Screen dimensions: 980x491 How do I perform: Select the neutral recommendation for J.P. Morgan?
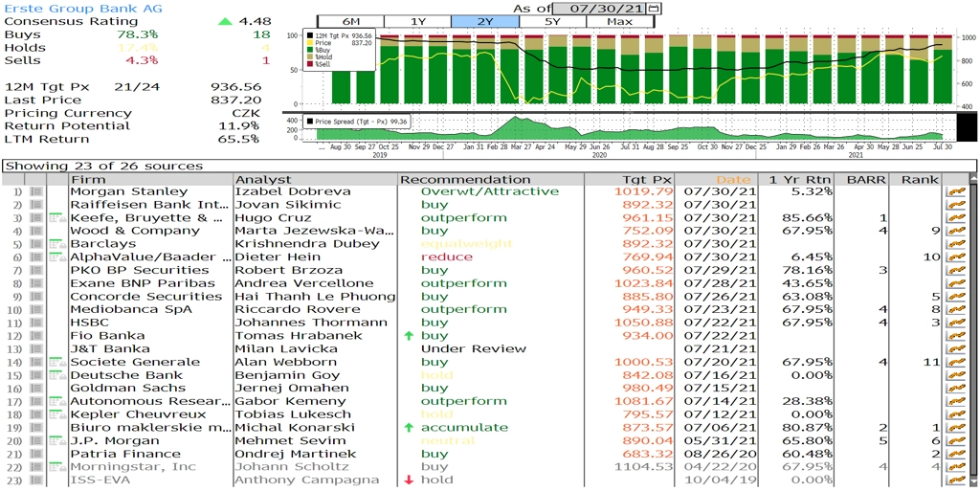[447, 440]
